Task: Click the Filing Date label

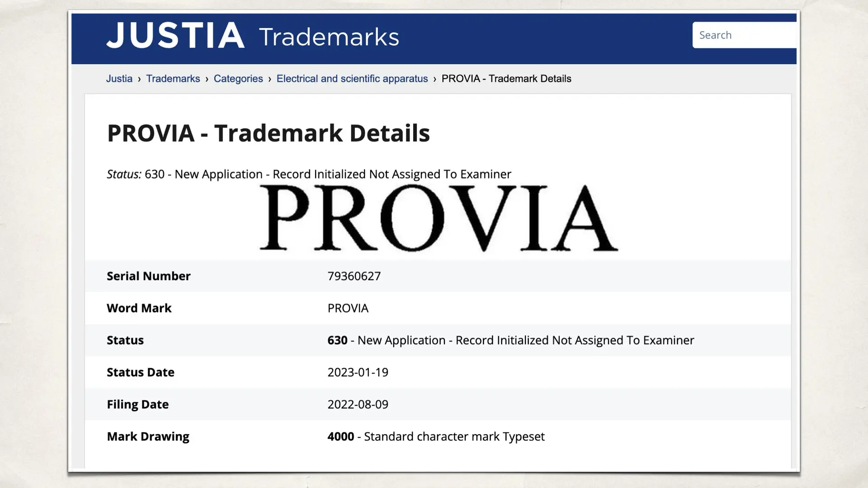Action: click(138, 404)
